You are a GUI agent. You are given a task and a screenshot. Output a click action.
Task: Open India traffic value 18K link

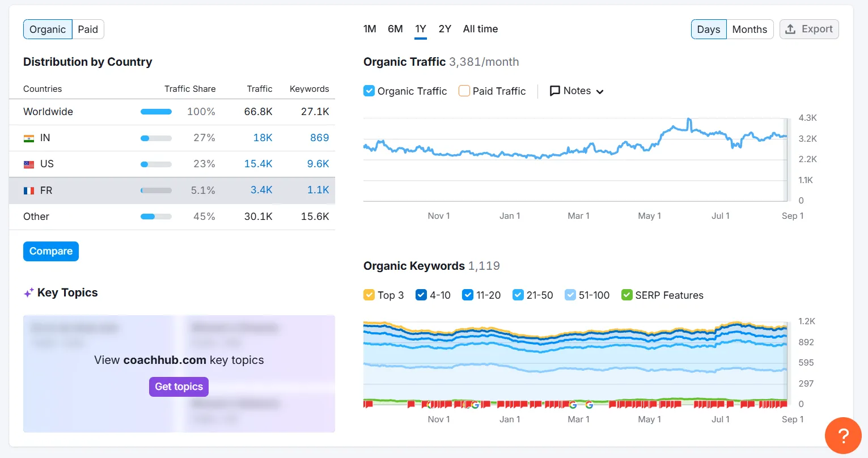pos(262,138)
